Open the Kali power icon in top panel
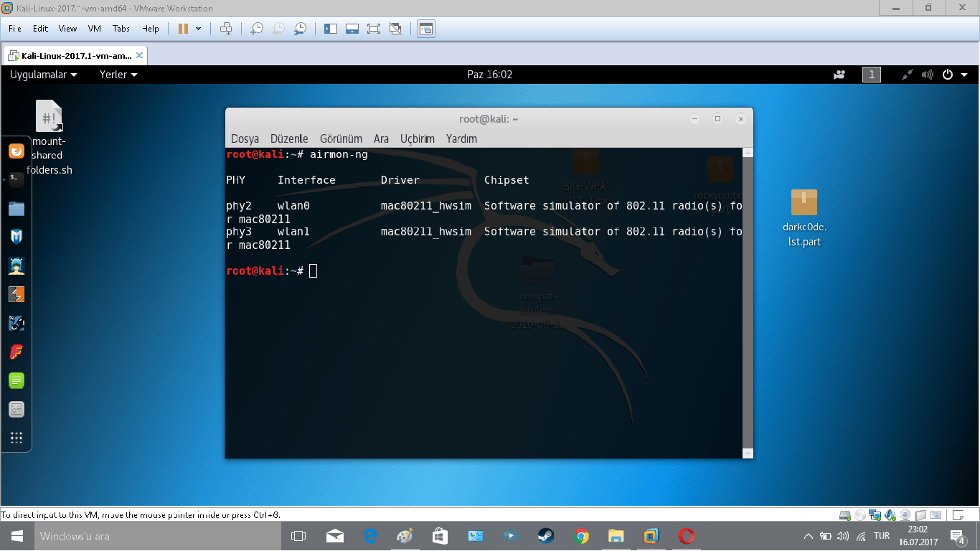980x551 pixels. 948,75
